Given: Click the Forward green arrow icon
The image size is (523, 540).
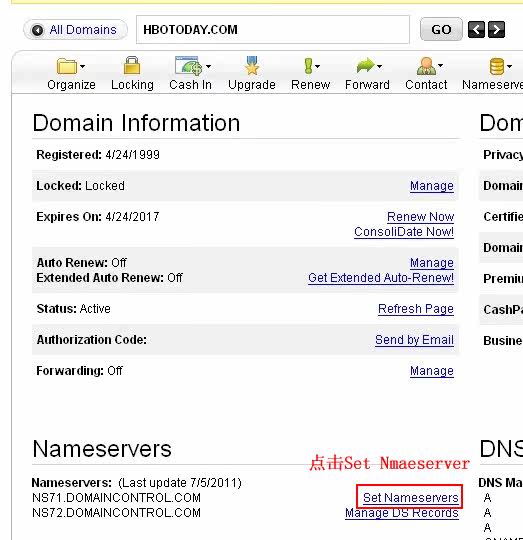Looking at the screenshot, I should point(365,65).
